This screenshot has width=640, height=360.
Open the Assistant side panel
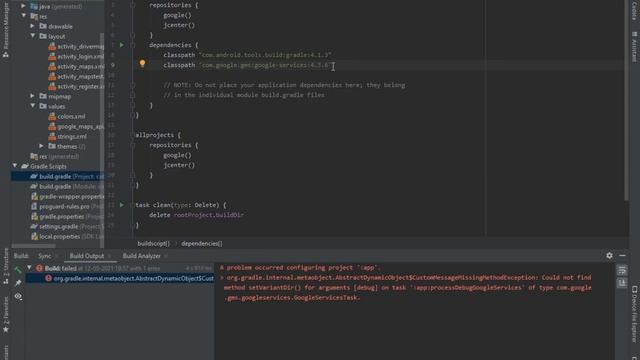(634, 48)
